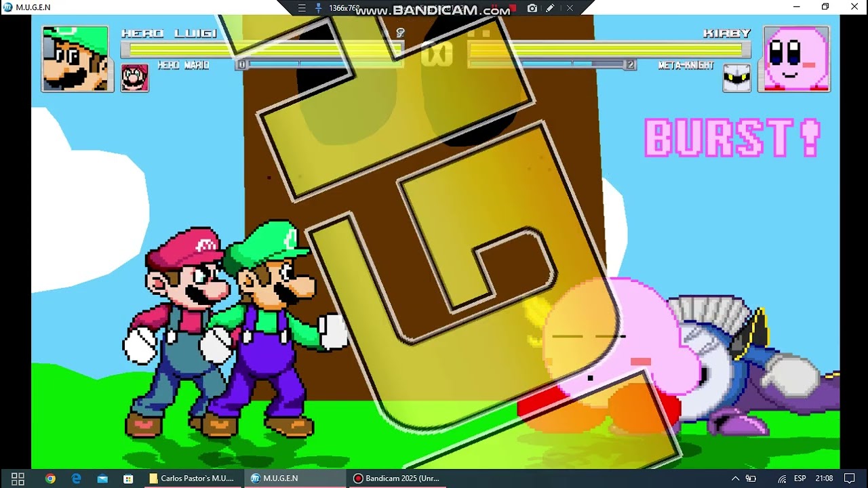Switch to Carlos Pastor's M.U... folder window
Image resolution: width=868 pixels, height=488 pixels.
tap(192, 479)
